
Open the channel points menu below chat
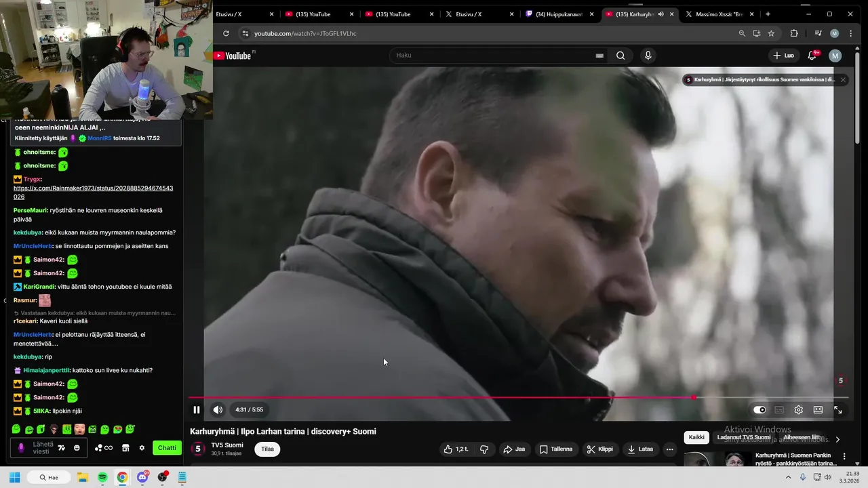[104, 448]
